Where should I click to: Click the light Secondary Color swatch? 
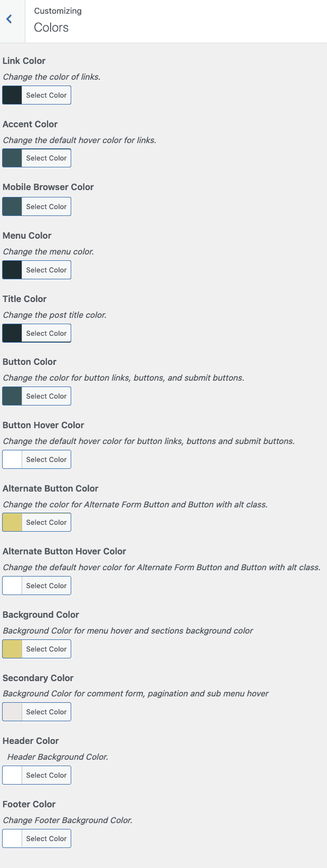pyautogui.click(x=11, y=711)
